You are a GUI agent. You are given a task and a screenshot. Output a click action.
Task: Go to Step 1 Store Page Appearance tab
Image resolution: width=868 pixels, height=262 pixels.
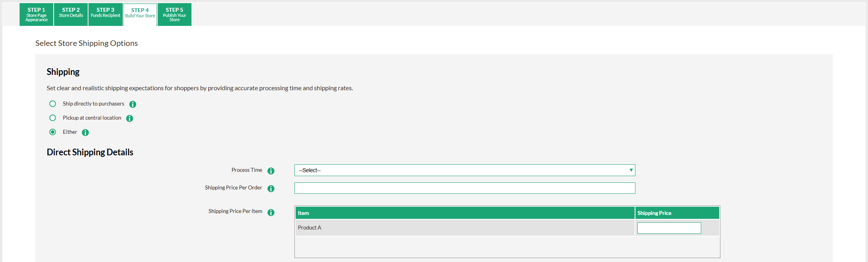click(36, 15)
